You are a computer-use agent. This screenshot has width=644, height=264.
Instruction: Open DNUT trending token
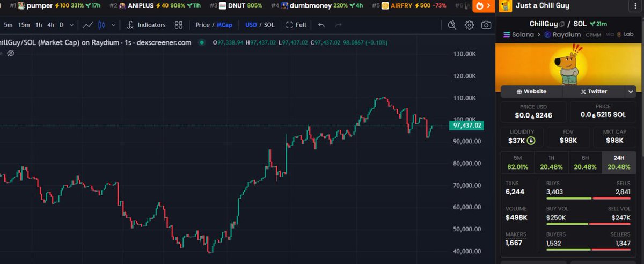pyautogui.click(x=236, y=5)
